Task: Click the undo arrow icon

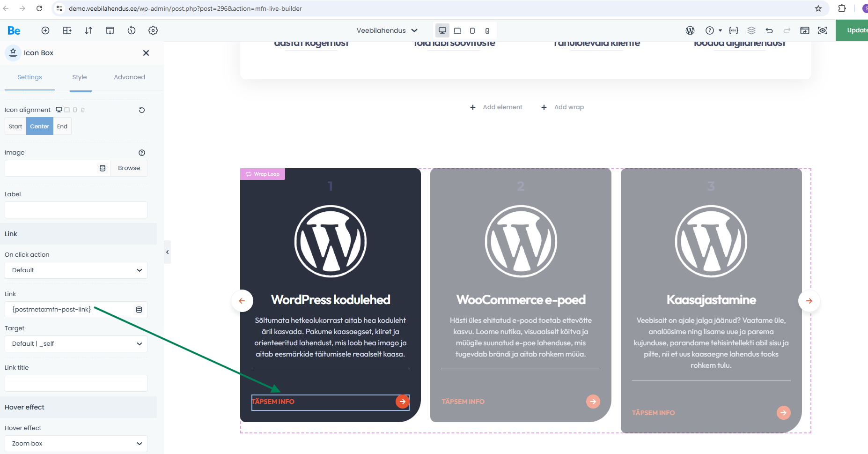Action: click(x=769, y=30)
